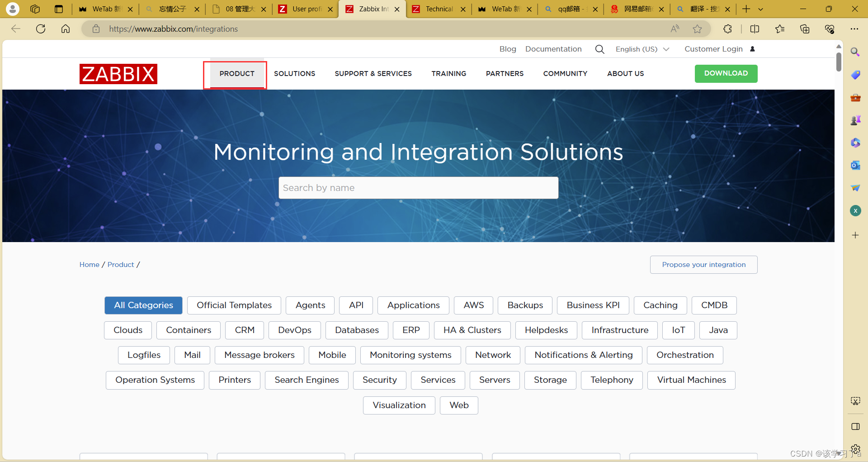Open the site search magnifier icon
The width and height of the screenshot is (868, 462).
(599, 49)
